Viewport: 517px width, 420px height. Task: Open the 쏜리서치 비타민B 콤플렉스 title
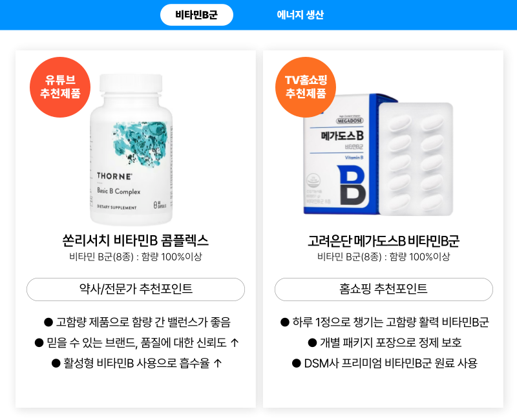click(x=136, y=240)
